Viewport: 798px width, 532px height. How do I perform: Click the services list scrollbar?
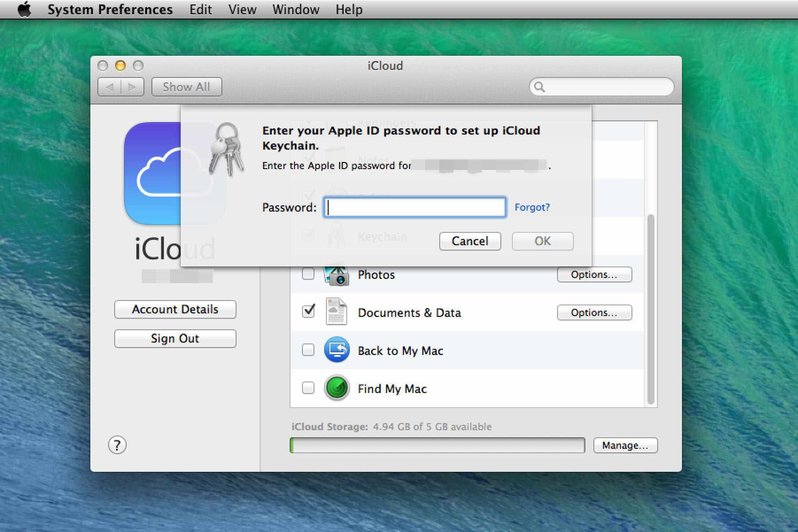[x=651, y=309]
